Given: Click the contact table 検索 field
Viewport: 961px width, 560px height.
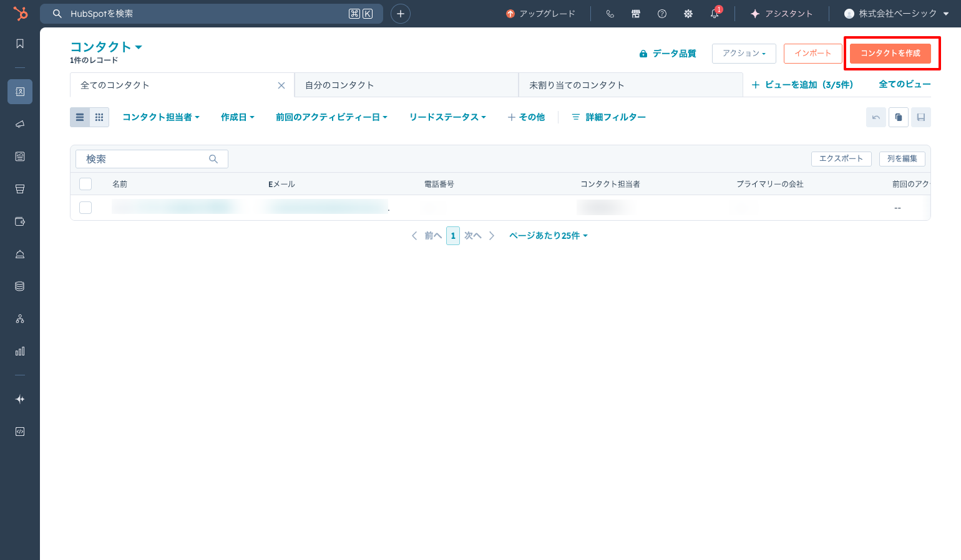Looking at the screenshot, I should click(145, 159).
